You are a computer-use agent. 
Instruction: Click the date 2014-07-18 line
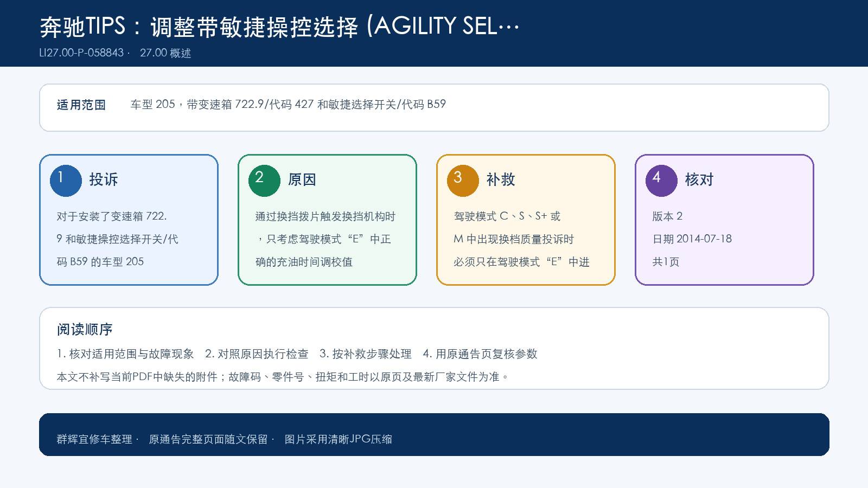(x=692, y=239)
